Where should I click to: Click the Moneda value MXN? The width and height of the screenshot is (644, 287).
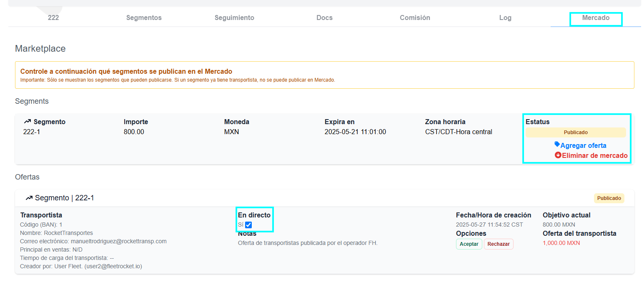pos(231,132)
